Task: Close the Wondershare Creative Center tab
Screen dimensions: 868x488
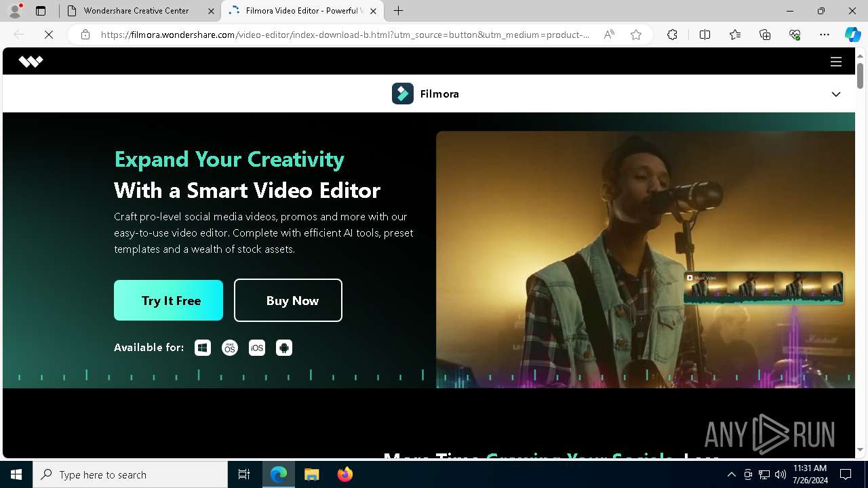Action: click(x=210, y=11)
